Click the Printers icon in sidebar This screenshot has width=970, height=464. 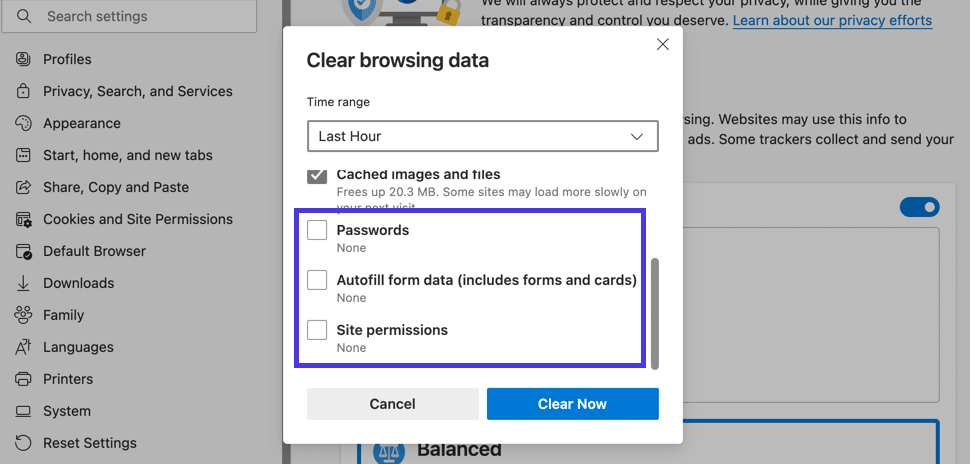(x=23, y=379)
